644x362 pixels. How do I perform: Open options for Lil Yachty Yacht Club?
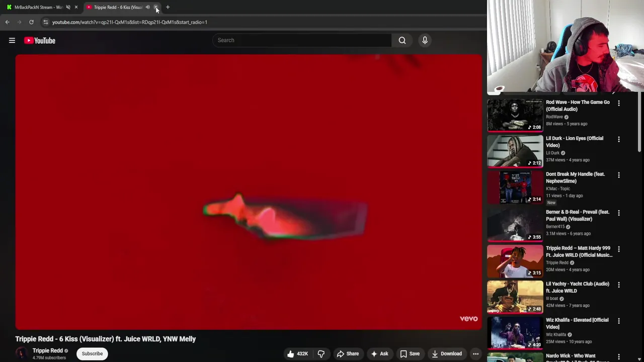619,285
